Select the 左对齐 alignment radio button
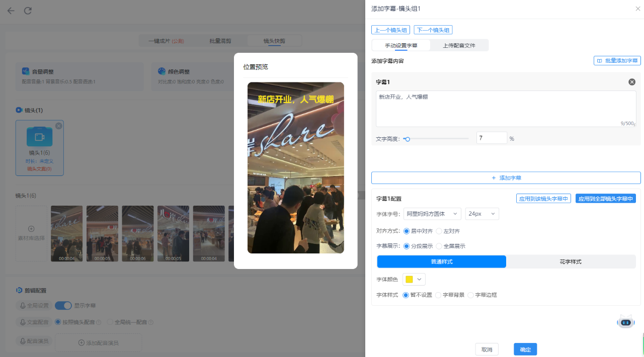The width and height of the screenshot is (644, 357). point(439,231)
